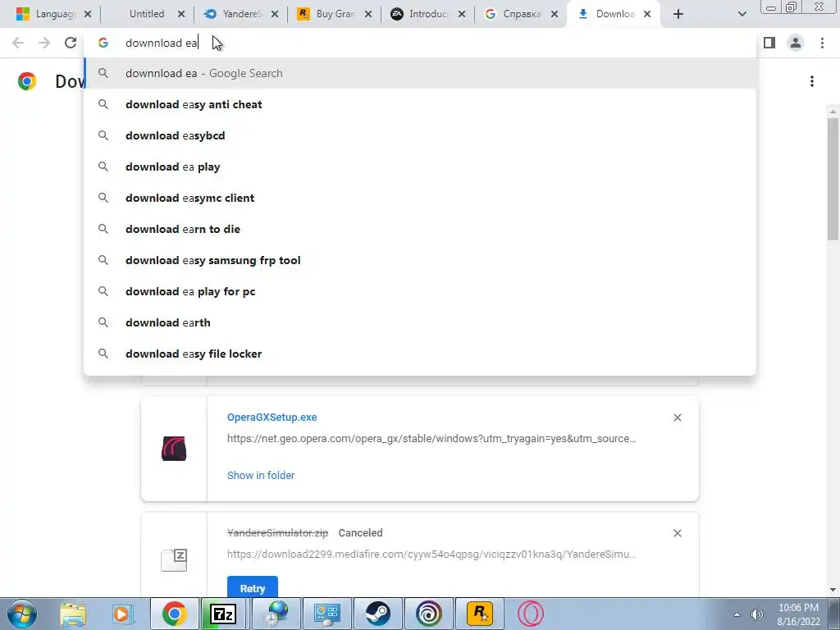
Task: Click the volume speaker tray icon
Action: click(757, 614)
